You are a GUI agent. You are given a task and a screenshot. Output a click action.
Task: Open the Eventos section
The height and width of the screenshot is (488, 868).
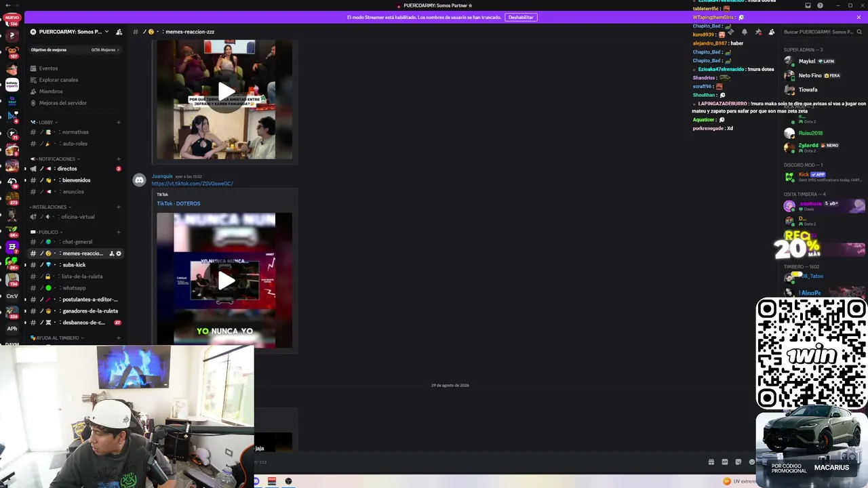[75, 68]
